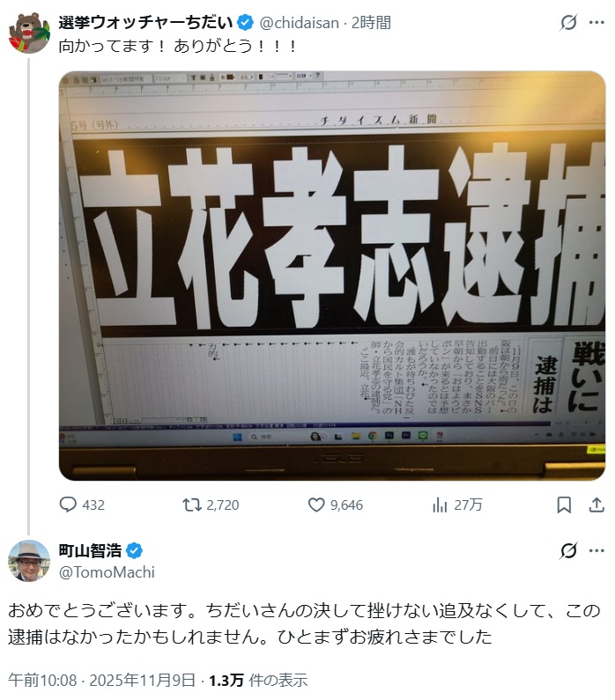Click the reply icon showing 432
The height and width of the screenshot is (700, 615).
coord(68,505)
